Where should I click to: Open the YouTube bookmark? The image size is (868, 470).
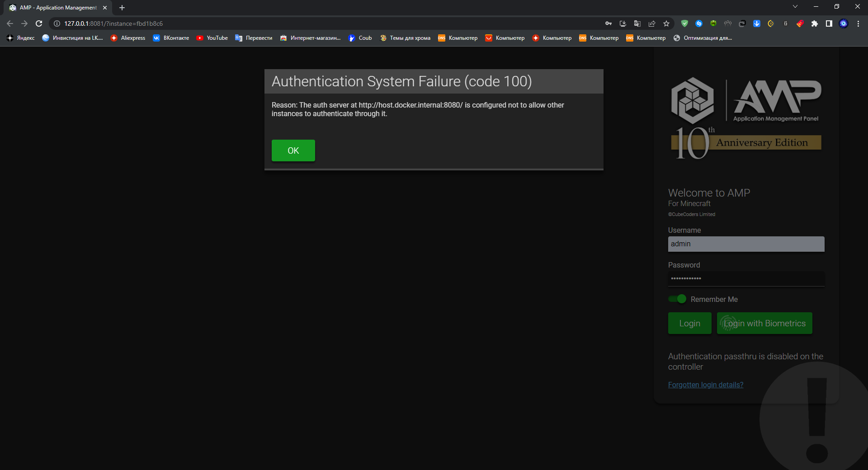(x=212, y=38)
